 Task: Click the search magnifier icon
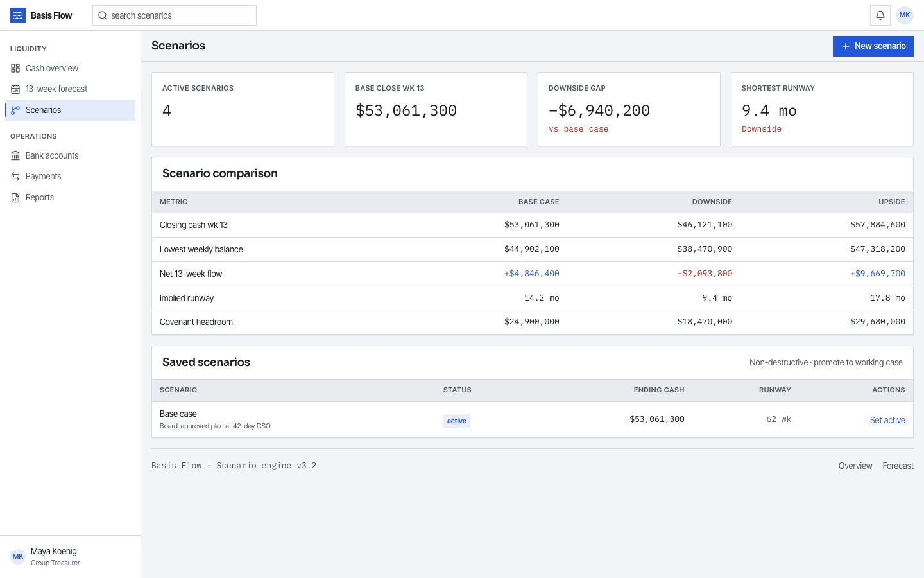tap(103, 15)
